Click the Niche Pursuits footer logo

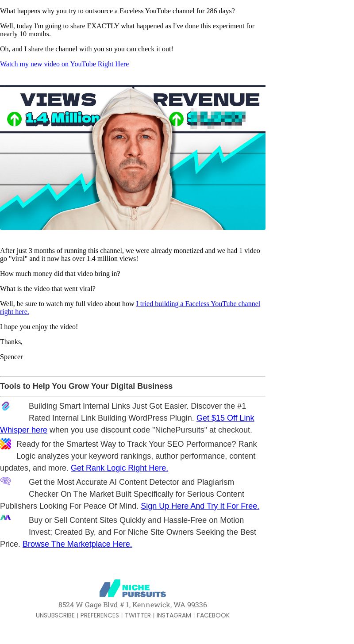click(x=133, y=588)
